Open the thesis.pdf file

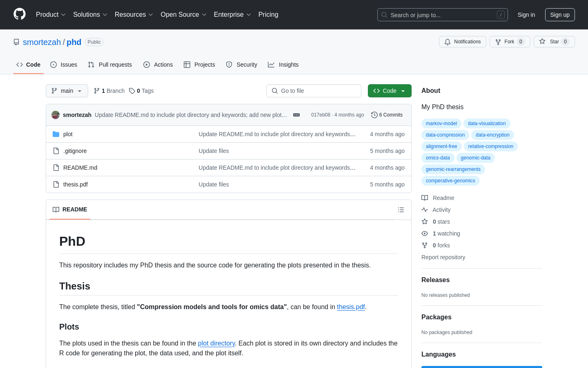click(x=76, y=184)
